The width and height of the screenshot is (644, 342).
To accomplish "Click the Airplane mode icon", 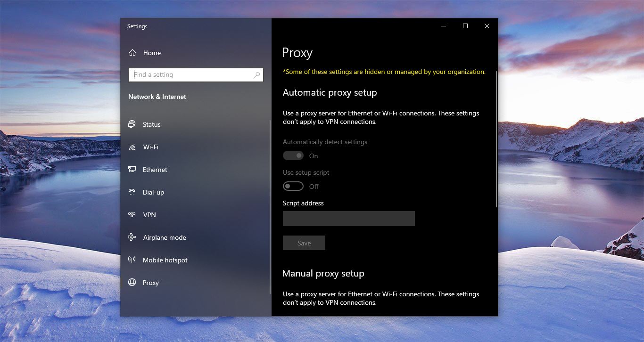I will click(x=132, y=237).
